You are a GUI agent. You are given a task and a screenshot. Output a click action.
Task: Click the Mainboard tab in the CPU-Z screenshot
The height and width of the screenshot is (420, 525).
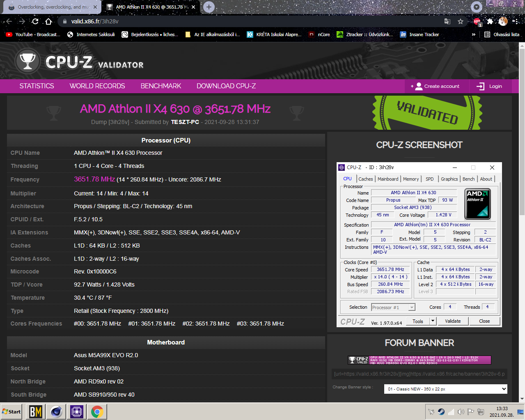[x=388, y=179]
